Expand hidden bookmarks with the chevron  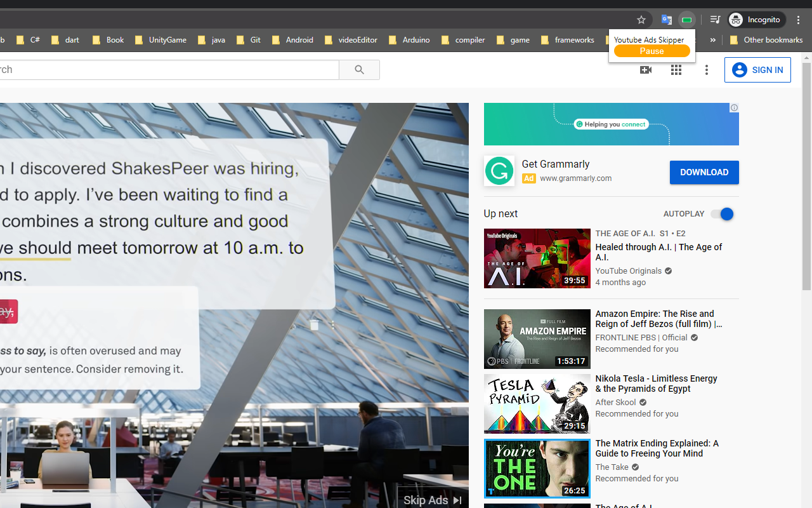tap(712, 40)
